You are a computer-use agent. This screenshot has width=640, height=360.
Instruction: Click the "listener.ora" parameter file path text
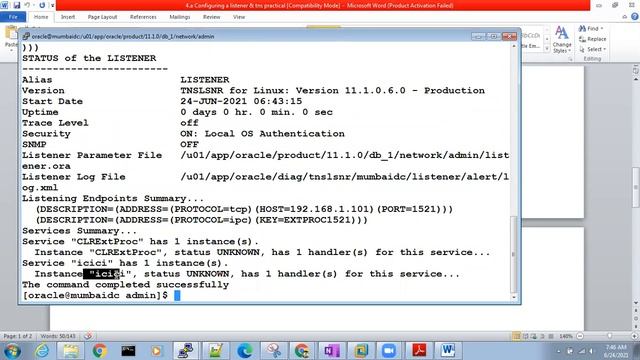coord(344,156)
